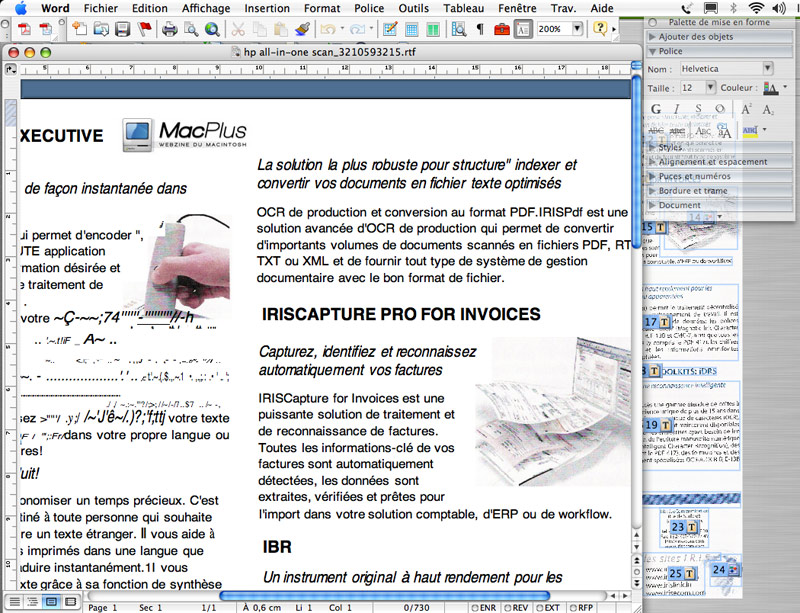
Task: Apply italic formatting in palette
Action: [x=677, y=109]
